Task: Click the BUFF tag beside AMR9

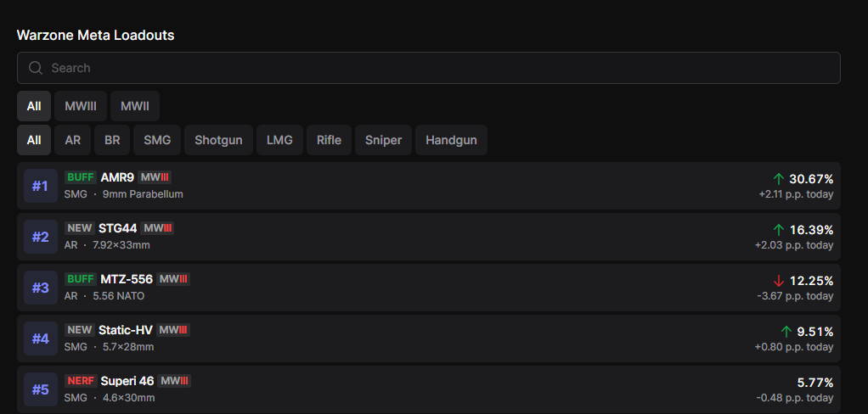Action: click(x=81, y=177)
